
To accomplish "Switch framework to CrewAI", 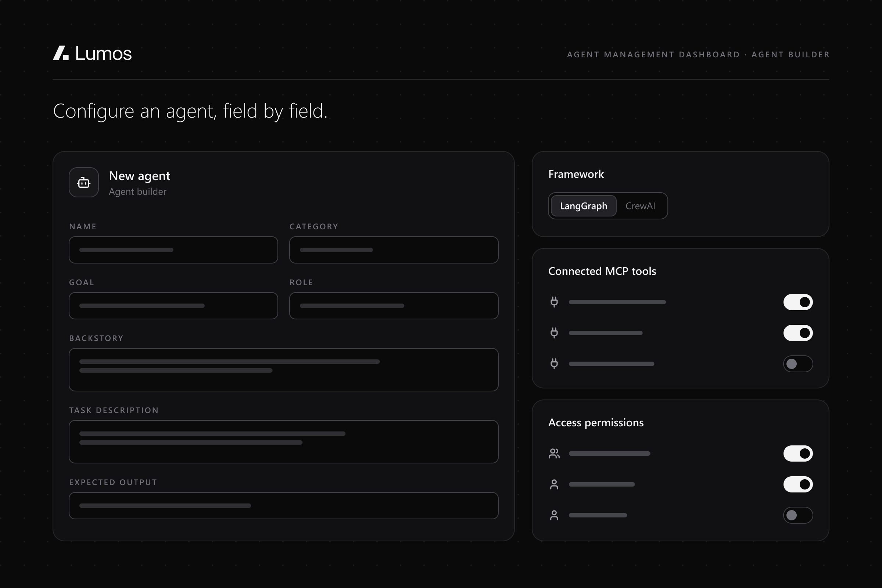I will (x=640, y=206).
